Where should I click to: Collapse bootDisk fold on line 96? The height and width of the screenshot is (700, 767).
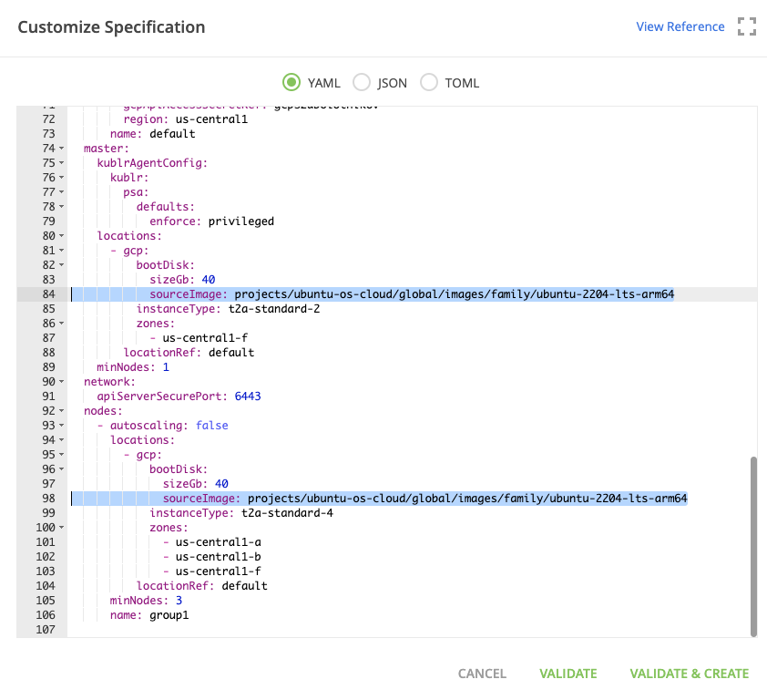(x=62, y=469)
